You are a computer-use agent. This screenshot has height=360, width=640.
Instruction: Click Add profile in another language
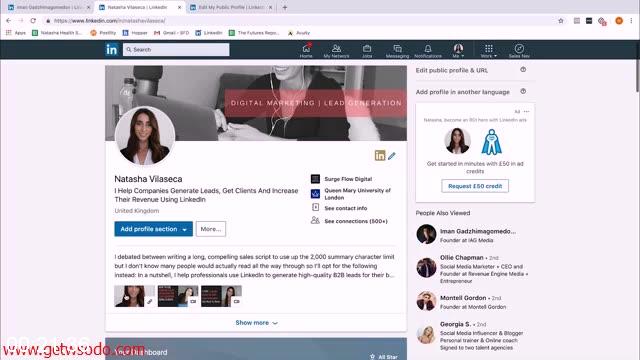pyautogui.click(x=463, y=92)
